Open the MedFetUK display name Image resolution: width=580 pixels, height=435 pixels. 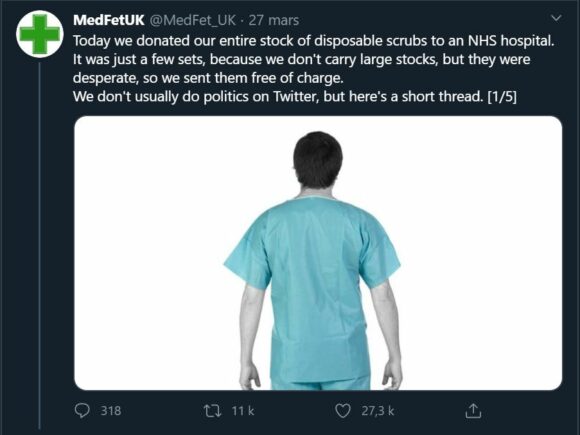108,20
